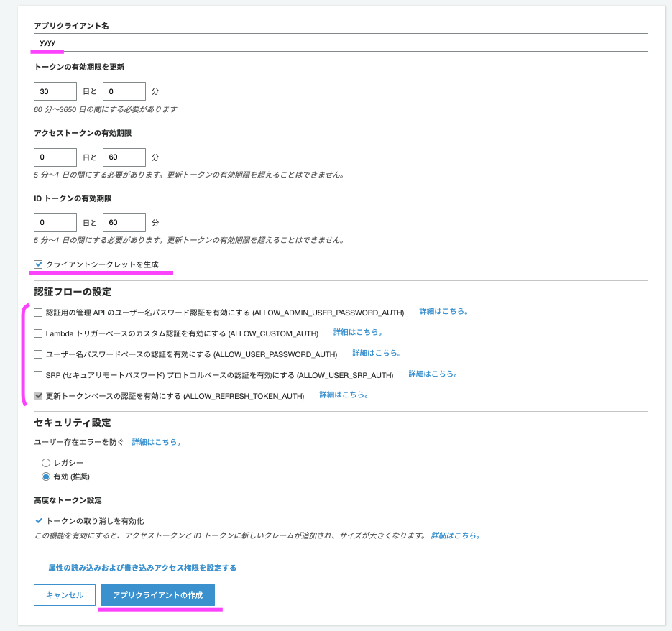The width and height of the screenshot is (672, 631).
Task: Edit refresh token expiration minutes field
Action: 124,91
